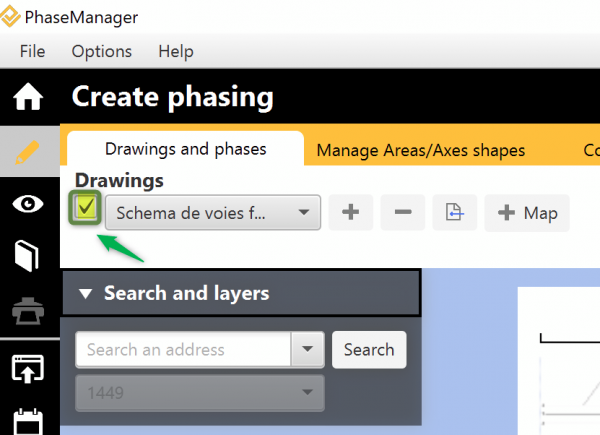The height and width of the screenshot is (435, 600).
Task: Open the calendar icon in sidebar
Action: 28,420
